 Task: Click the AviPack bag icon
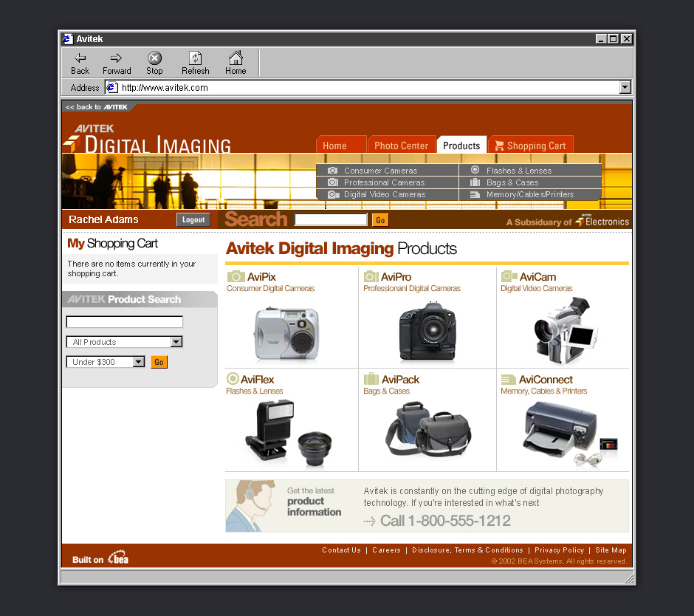[371, 379]
